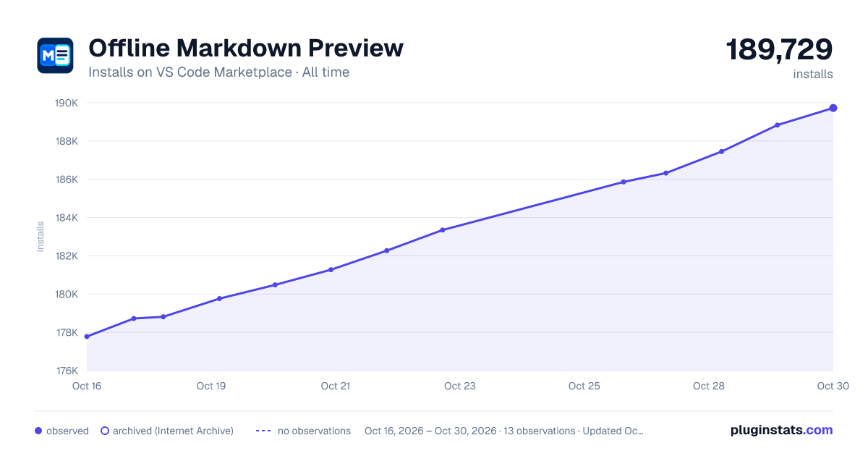Screen dimensions: 868x456
Task: Click the Oct 16 x-axis label
Action: [87, 386]
